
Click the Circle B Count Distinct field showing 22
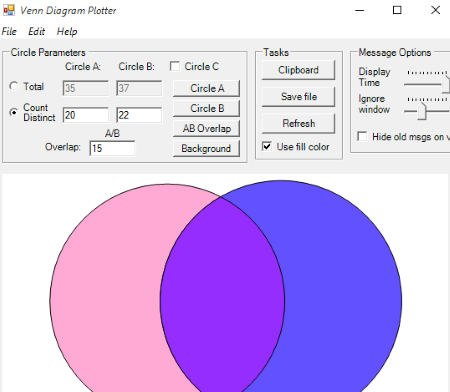click(x=139, y=115)
